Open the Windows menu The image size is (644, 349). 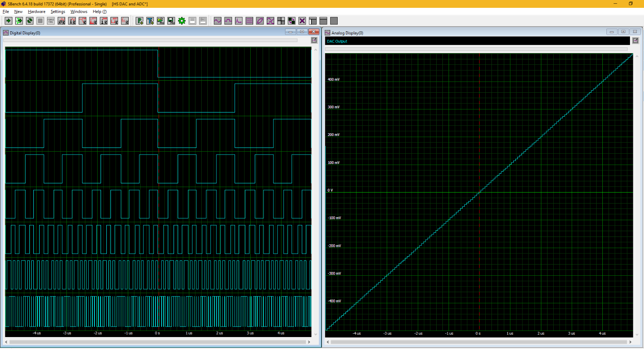[79, 12]
